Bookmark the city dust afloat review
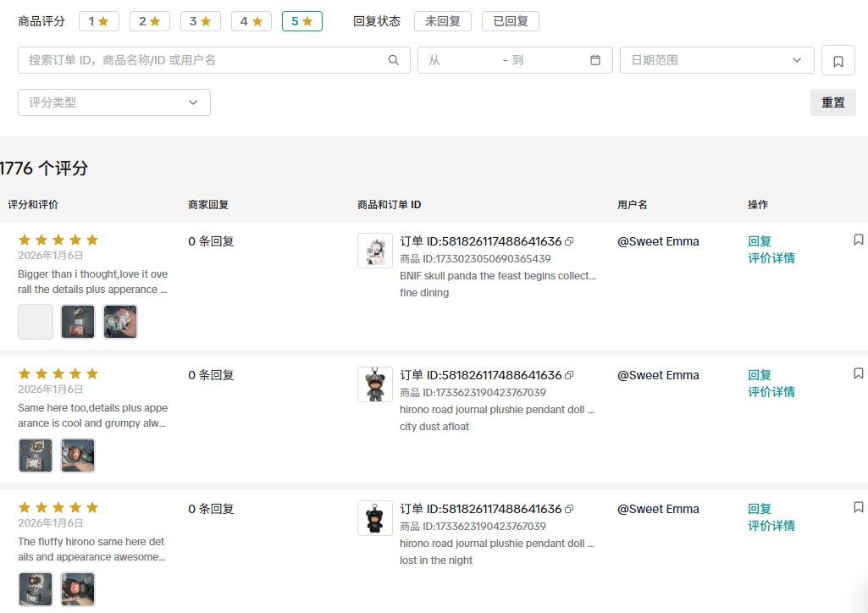Screen dimensions: 868x613 pos(858,373)
